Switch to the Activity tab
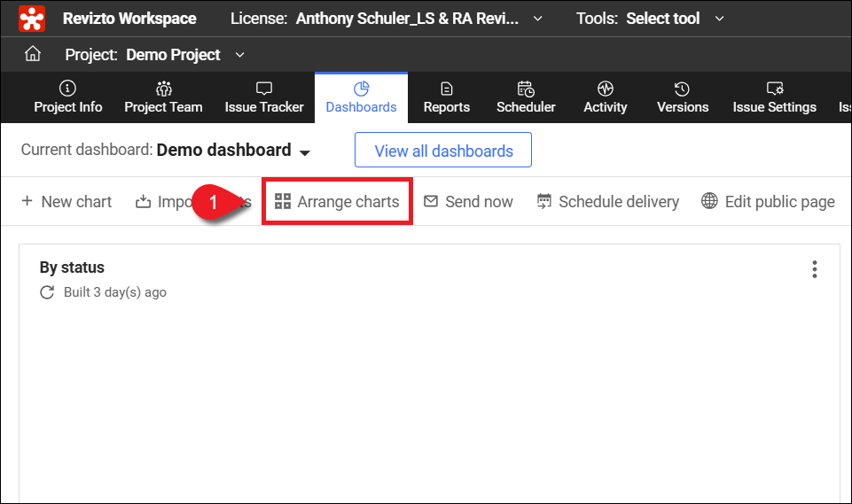 point(606,97)
